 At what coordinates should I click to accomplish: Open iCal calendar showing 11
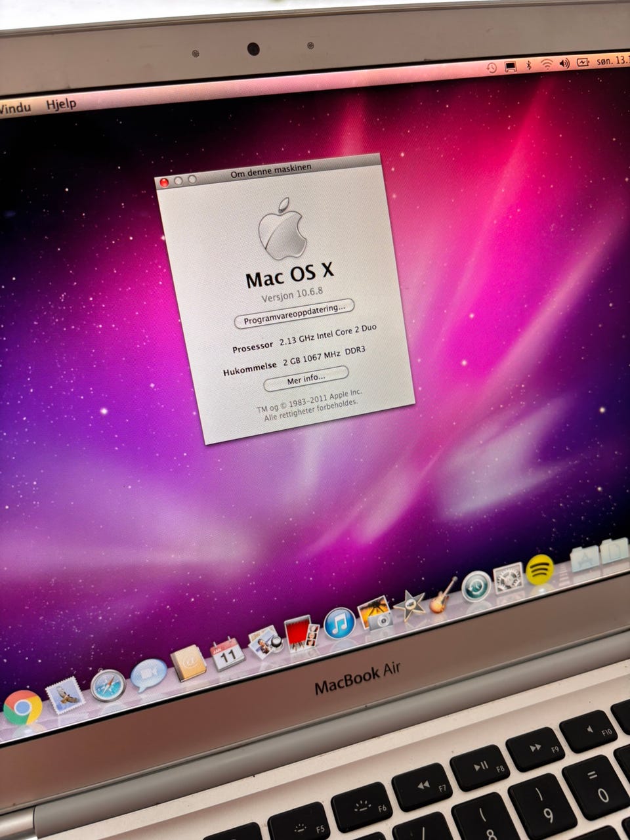point(227,654)
